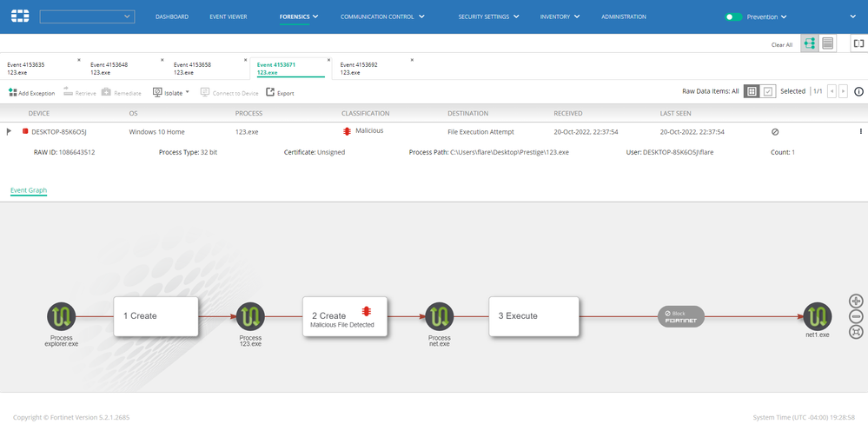
Task: Click Connect to Device button
Action: (229, 92)
